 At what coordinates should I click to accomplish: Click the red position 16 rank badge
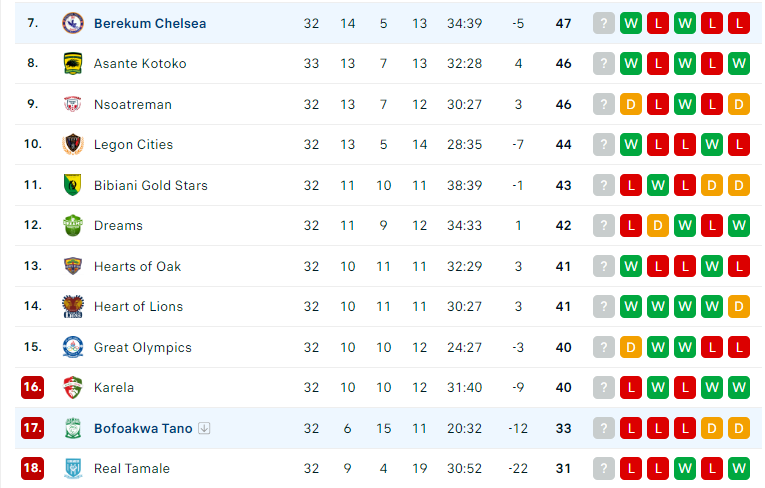33,387
